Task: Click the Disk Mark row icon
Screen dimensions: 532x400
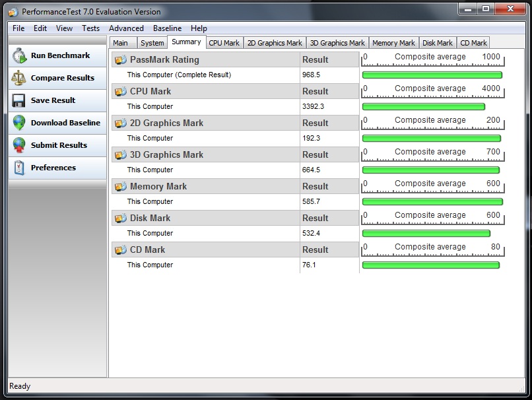Action: coord(121,218)
